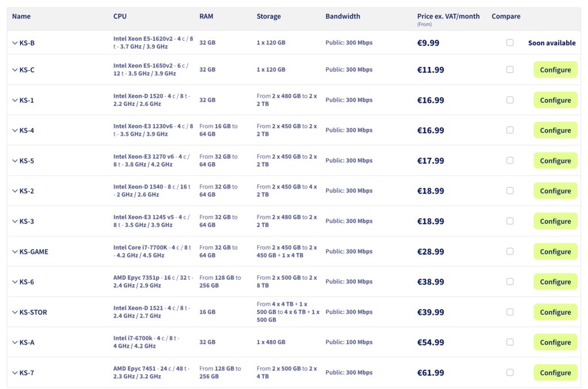Tick the compare checkbox for KS-B

tap(510, 43)
